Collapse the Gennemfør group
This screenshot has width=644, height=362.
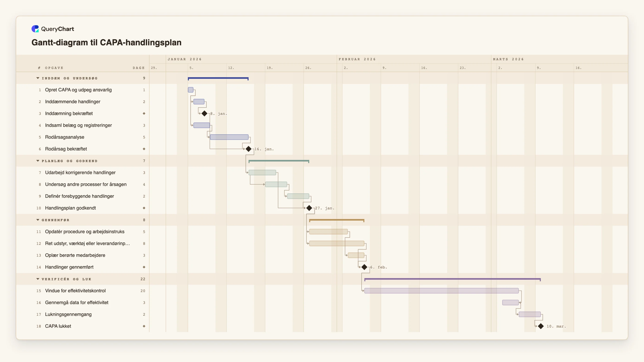tap(38, 220)
